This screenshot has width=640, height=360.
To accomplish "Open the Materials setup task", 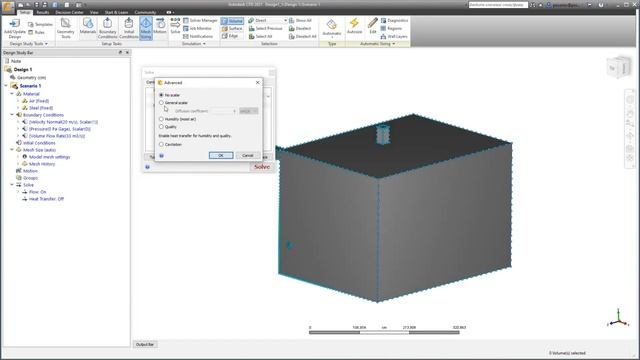I will pos(88,26).
